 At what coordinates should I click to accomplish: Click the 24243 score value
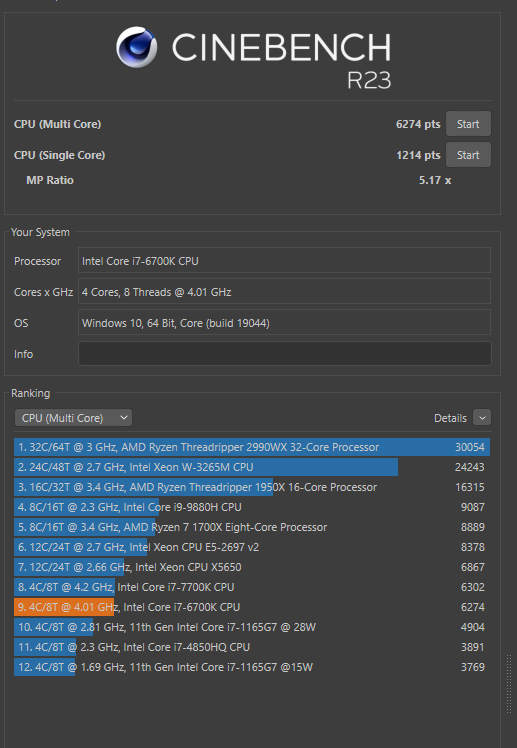469,467
